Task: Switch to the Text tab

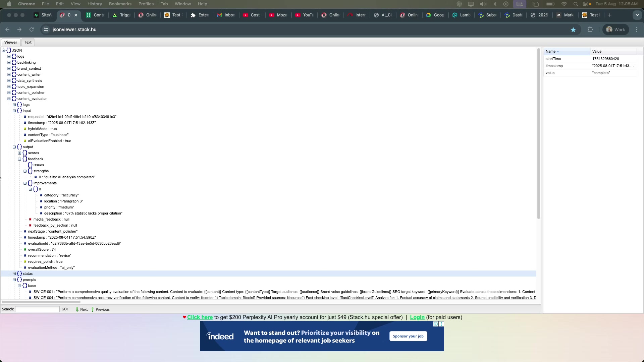Action: 28,42
